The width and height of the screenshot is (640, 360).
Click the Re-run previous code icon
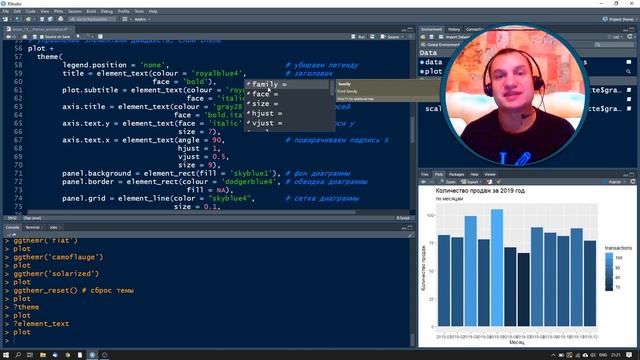(x=372, y=37)
